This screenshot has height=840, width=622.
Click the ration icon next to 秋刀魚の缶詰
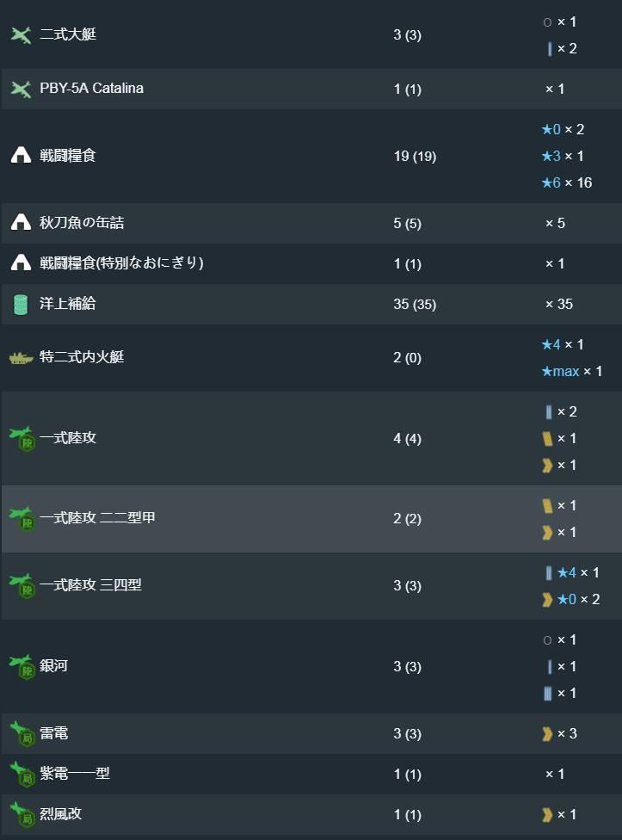click(x=21, y=222)
